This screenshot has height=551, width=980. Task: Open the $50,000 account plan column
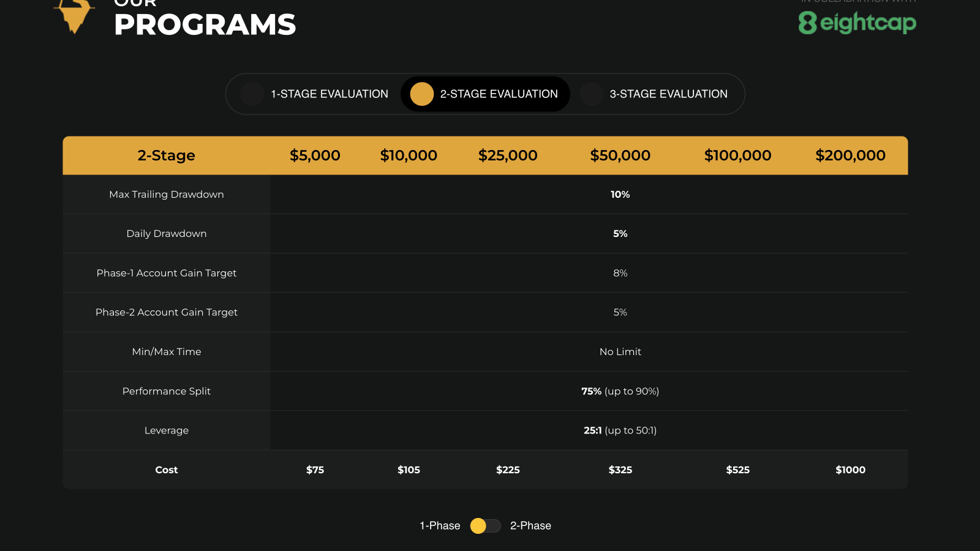point(620,155)
